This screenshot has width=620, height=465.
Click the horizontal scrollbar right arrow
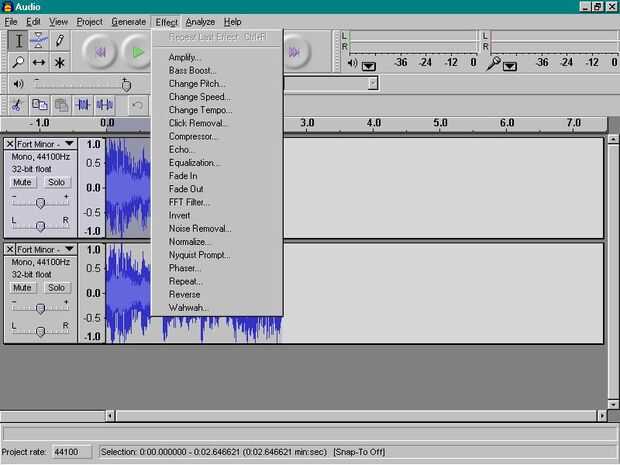tap(602, 416)
